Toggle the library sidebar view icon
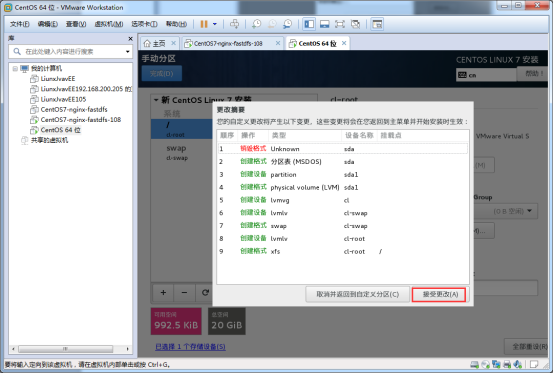553x373 pixels. pyautogui.click(x=309, y=24)
